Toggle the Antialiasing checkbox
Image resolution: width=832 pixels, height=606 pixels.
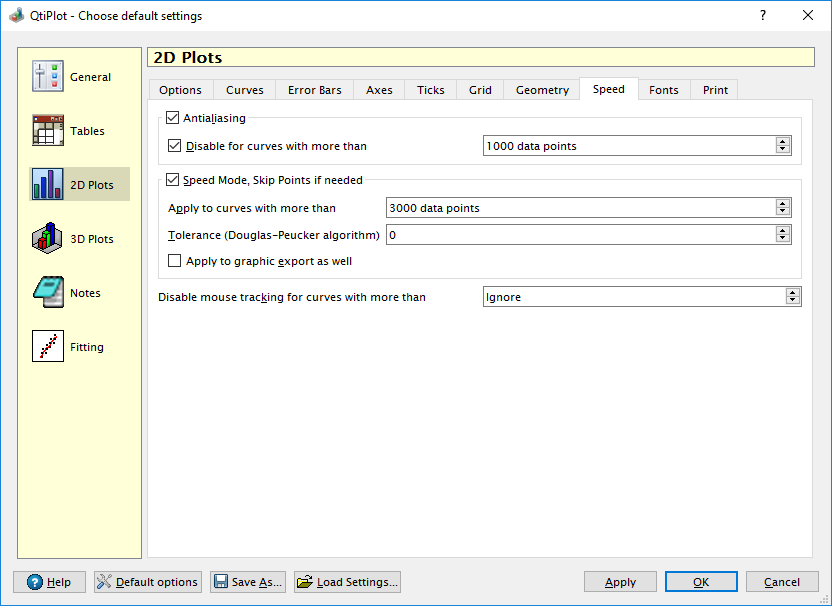pyautogui.click(x=173, y=118)
